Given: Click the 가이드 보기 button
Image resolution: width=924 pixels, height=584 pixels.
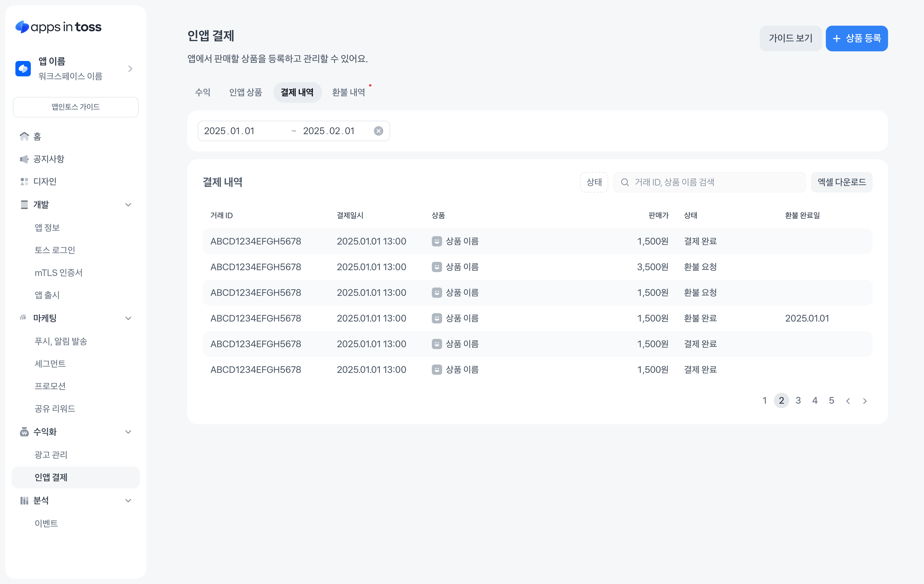Looking at the screenshot, I should (791, 38).
